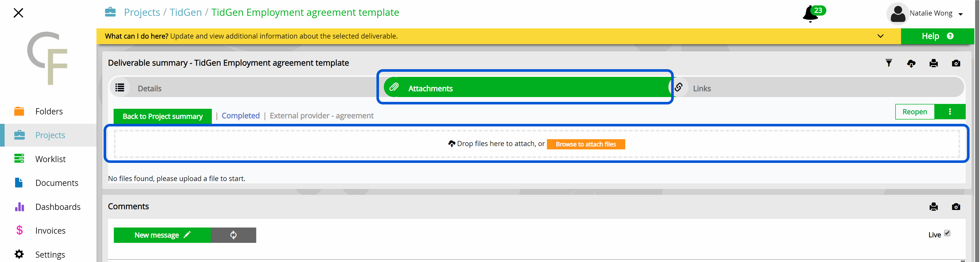Print the Comments section
The image size is (980, 262).
[934, 207]
